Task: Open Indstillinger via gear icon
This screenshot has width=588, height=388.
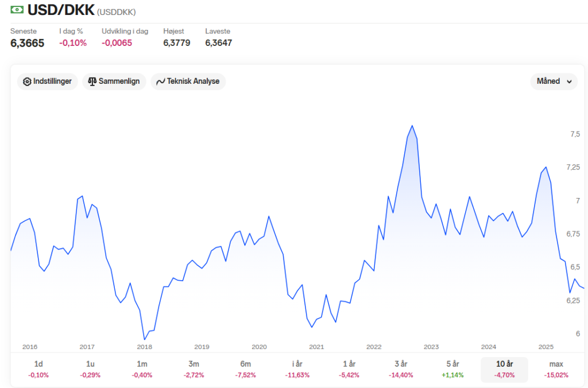Action: (x=27, y=82)
